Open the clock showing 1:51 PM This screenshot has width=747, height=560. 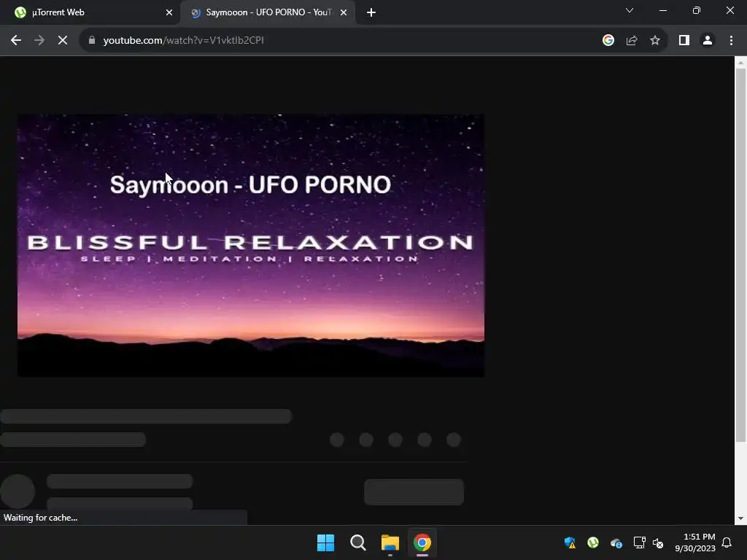pos(694,542)
